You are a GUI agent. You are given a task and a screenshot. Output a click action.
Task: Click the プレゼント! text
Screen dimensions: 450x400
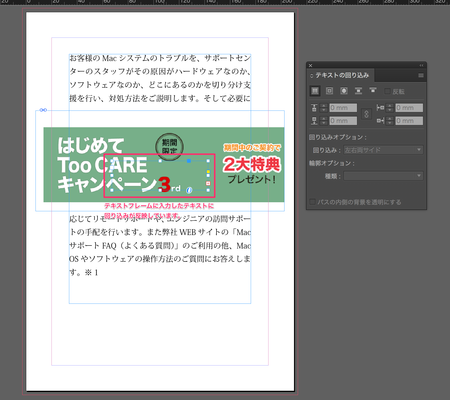[252, 179]
